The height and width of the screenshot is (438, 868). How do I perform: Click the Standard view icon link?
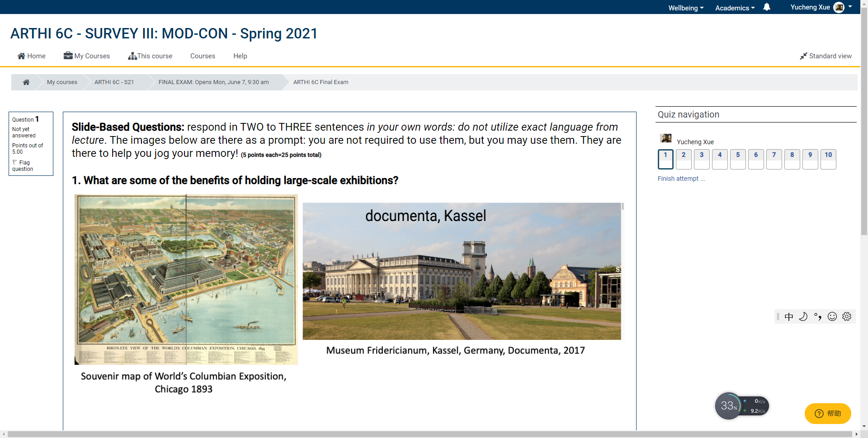tap(826, 56)
